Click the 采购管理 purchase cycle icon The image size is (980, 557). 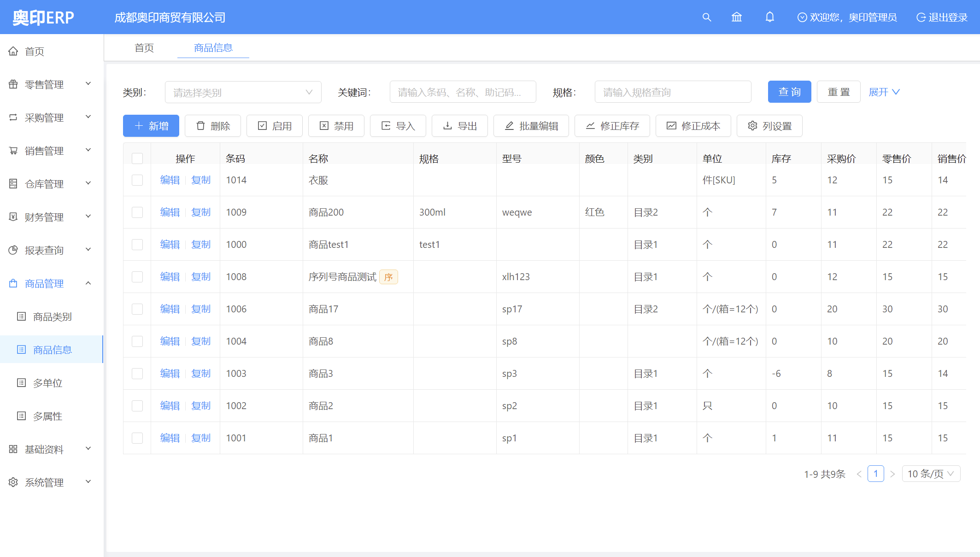13,117
